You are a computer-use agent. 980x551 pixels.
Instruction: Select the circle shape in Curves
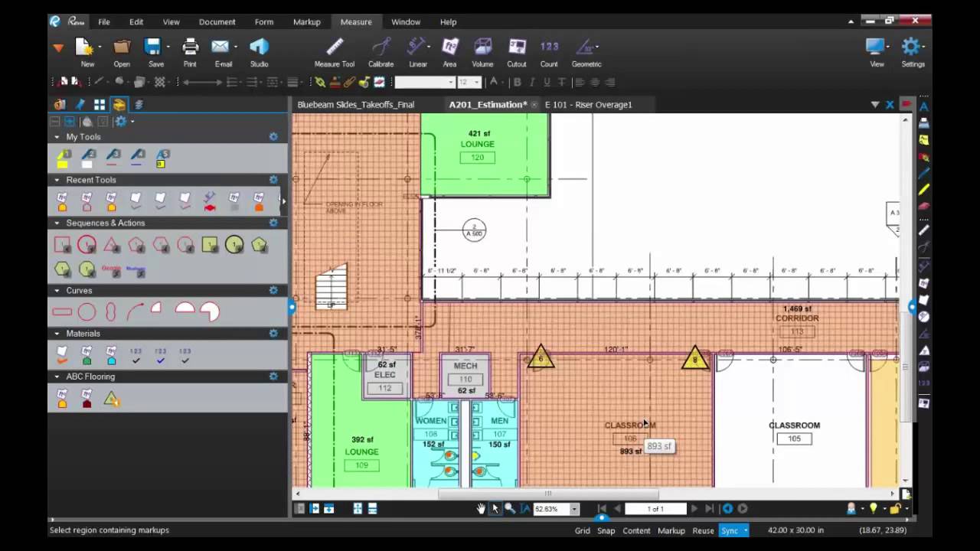click(x=87, y=311)
